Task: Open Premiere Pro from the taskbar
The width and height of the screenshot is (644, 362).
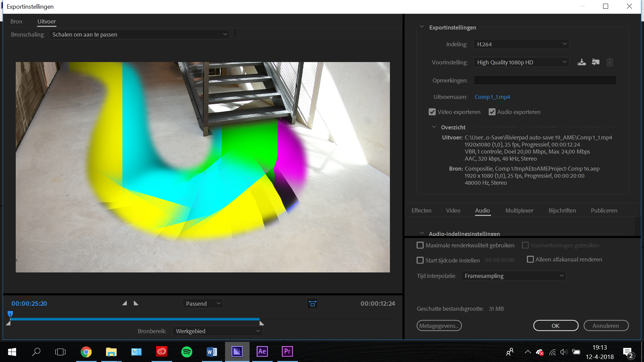Action: coord(287,352)
